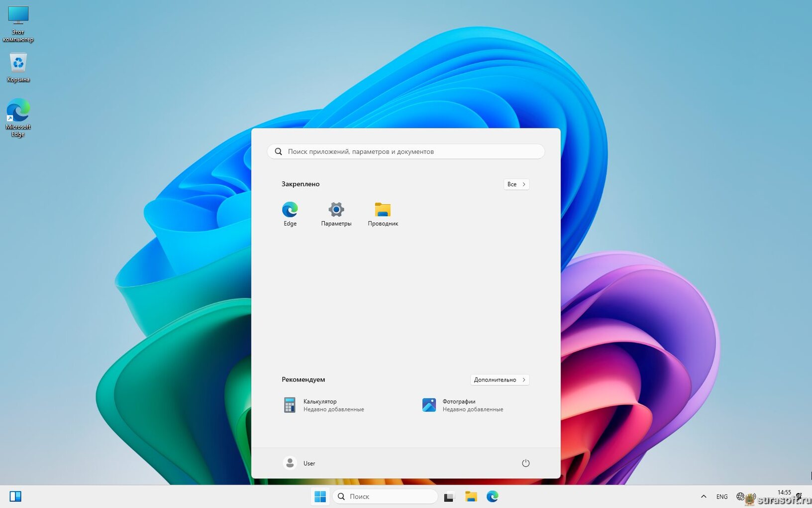
Task: Click the Закреплено section heading
Action: click(x=301, y=184)
